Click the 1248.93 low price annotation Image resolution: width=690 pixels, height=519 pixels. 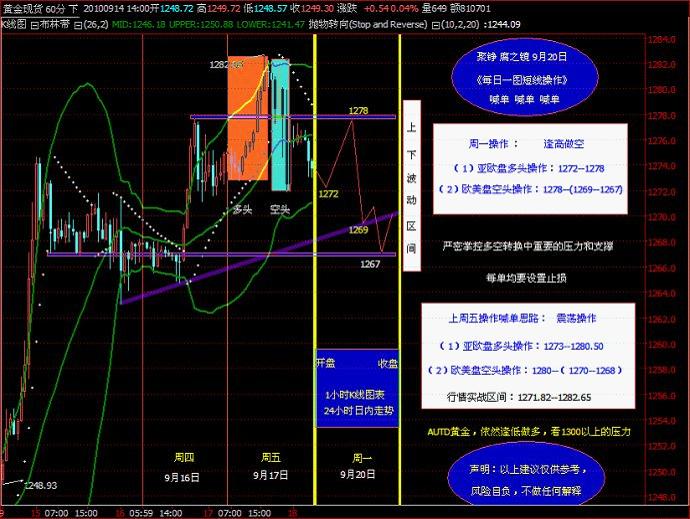[40, 485]
